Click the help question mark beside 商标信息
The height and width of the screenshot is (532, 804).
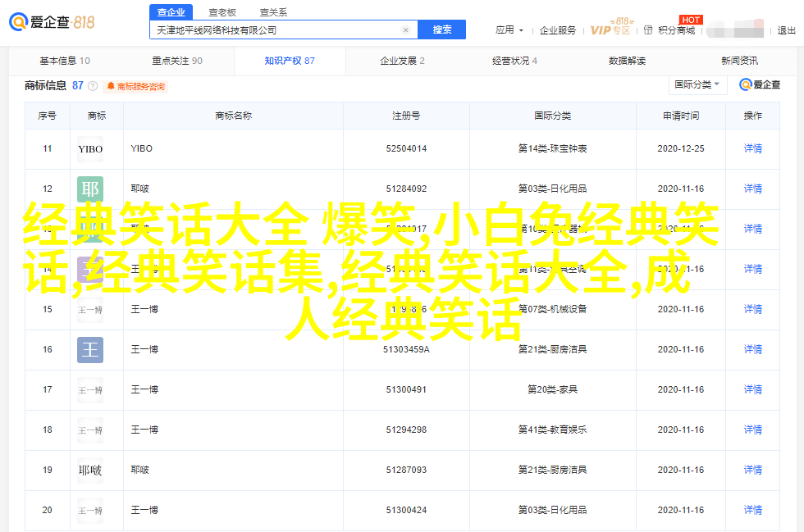click(x=93, y=86)
